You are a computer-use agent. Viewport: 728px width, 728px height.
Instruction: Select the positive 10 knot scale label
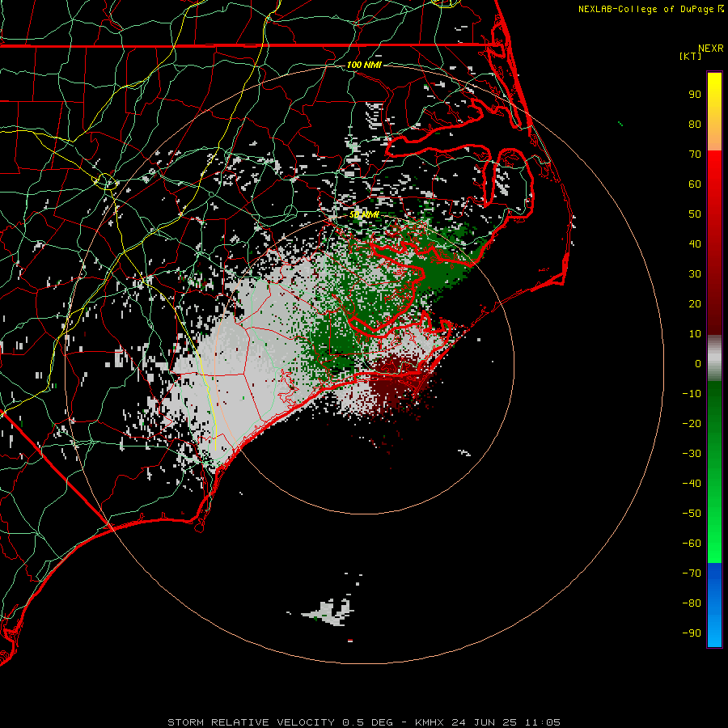695,334
